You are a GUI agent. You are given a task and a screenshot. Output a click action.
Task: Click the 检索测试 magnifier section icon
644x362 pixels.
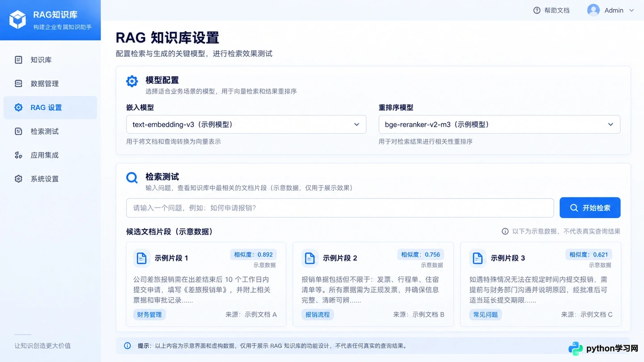[132, 178]
